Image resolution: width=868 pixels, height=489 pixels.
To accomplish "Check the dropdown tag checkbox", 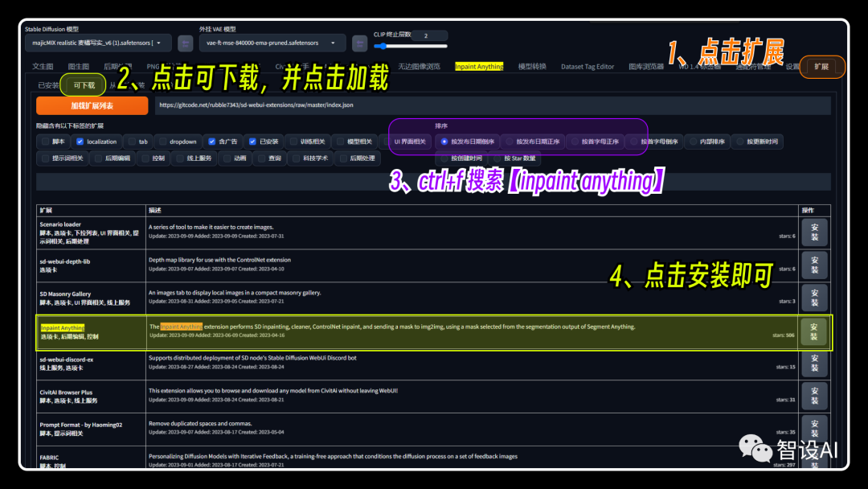I will 162,142.
